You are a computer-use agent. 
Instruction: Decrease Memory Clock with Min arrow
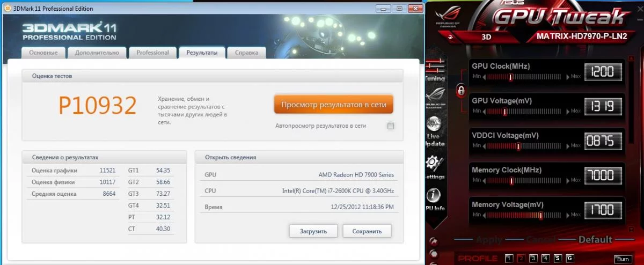pos(485,180)
